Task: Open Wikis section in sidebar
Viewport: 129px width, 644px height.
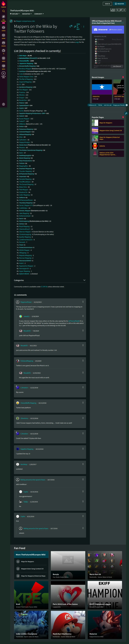Action: (x=4, y=67)
